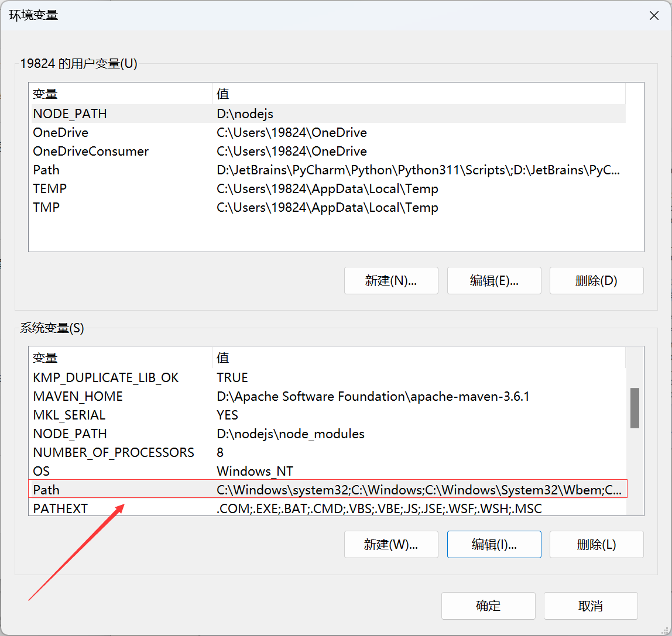Click 删除(D) for user variables
Screen dimensions: 672x636
(596, 280)
